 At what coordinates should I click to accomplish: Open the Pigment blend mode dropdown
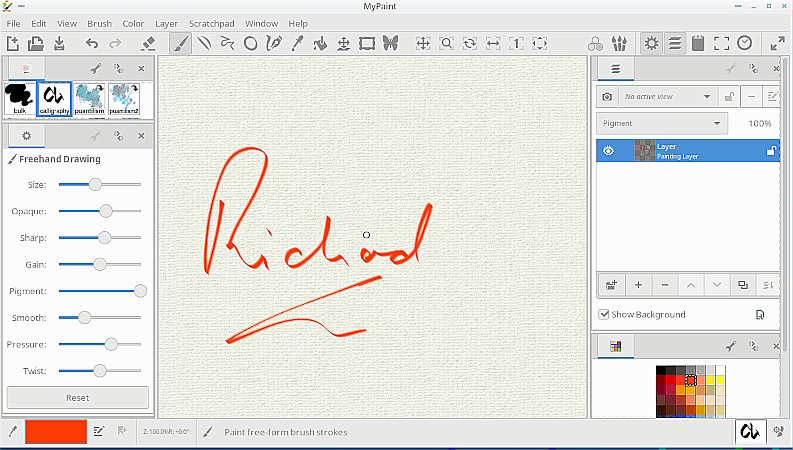pos(662,124)
